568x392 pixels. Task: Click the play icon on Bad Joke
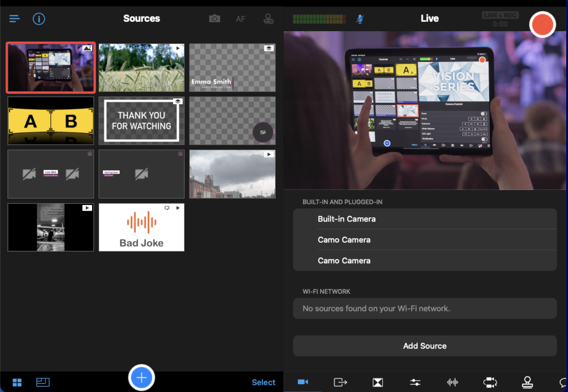[x=178, y=208]
